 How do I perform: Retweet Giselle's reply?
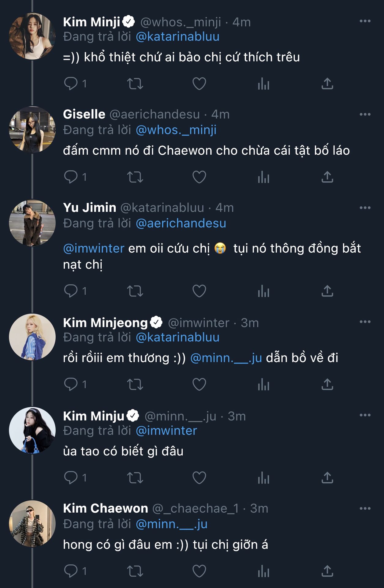(135, 177)
